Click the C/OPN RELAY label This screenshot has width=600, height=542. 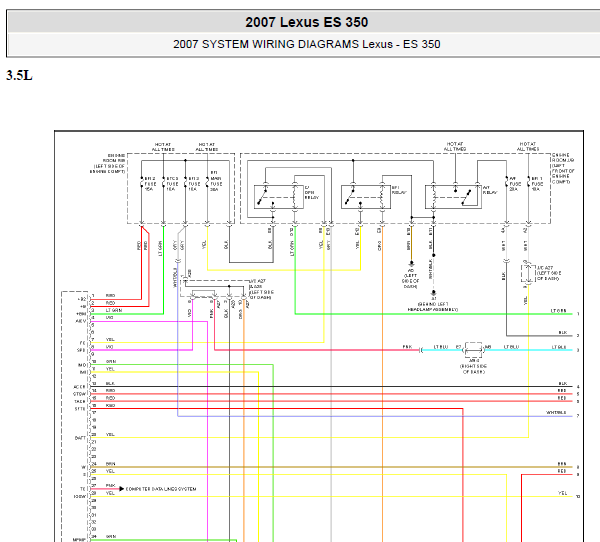311,193
